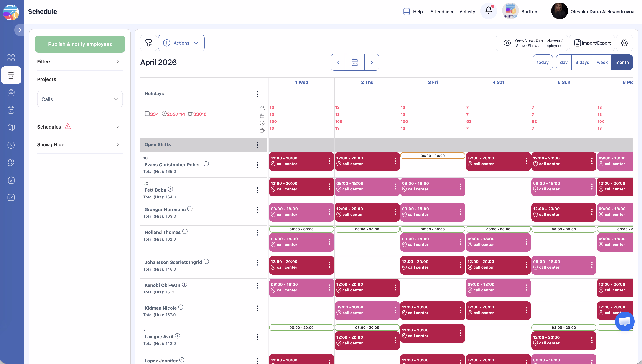The width and height of the screenshot is (642, 364).
Task: Open the Attendance link
Action: tap(442, 12)
